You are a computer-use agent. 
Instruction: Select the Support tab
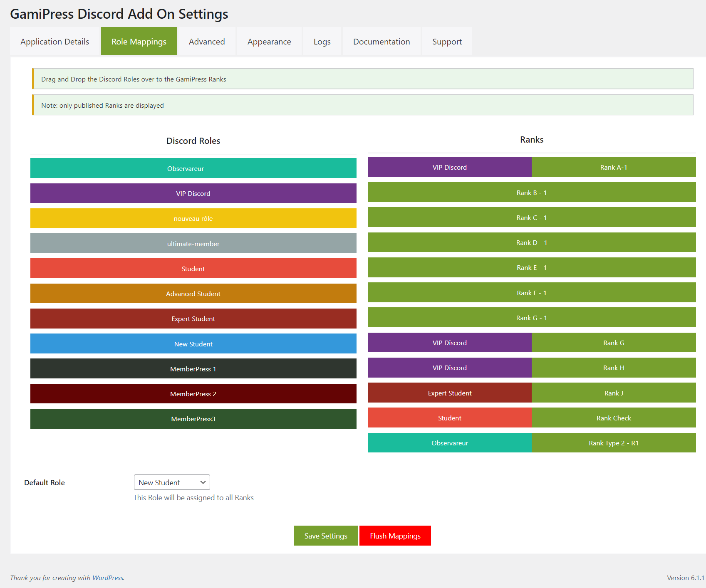click(447, 42)
